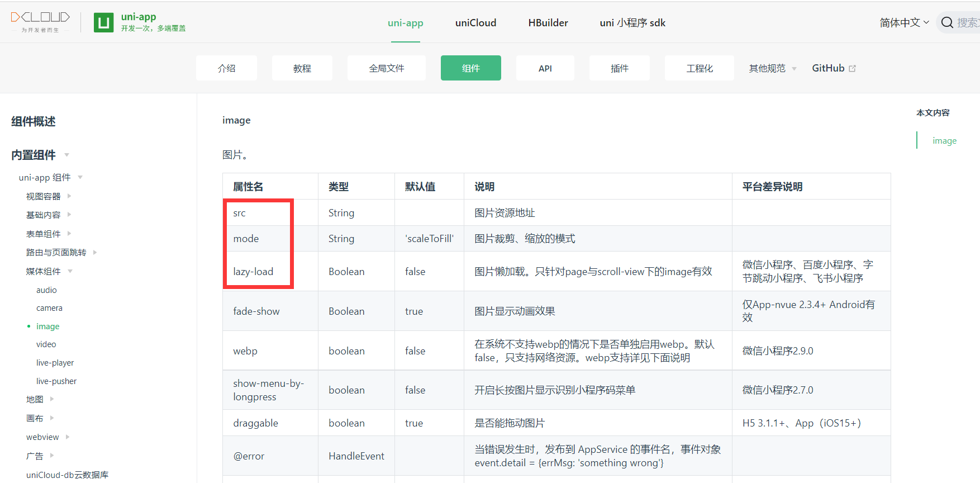Switch to the uni-app top tab

coord(406,23)
